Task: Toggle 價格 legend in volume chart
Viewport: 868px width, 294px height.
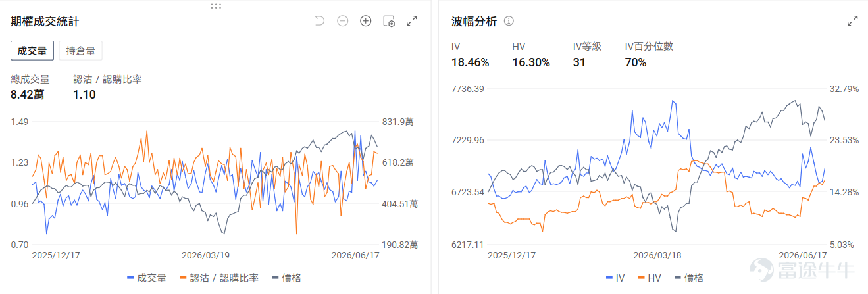Action: coord(286,278)
